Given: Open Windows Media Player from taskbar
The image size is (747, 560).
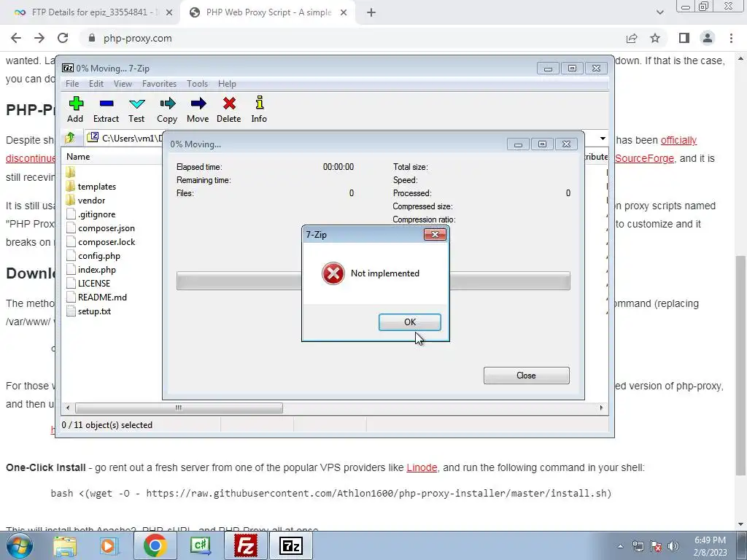Looking at the screenshot, I should coord(108,545).
